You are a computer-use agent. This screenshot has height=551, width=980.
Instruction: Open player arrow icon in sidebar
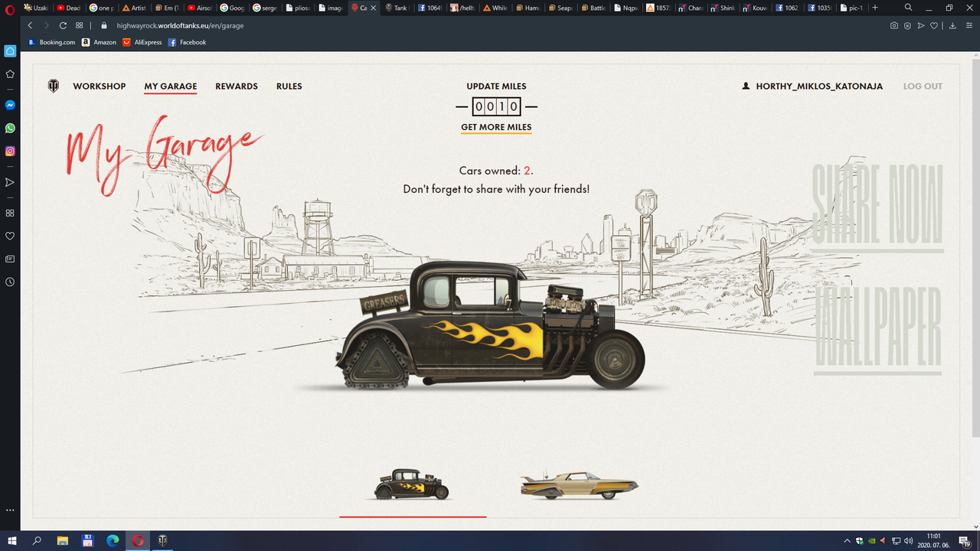pyautogui.click(x=10, y=182)
